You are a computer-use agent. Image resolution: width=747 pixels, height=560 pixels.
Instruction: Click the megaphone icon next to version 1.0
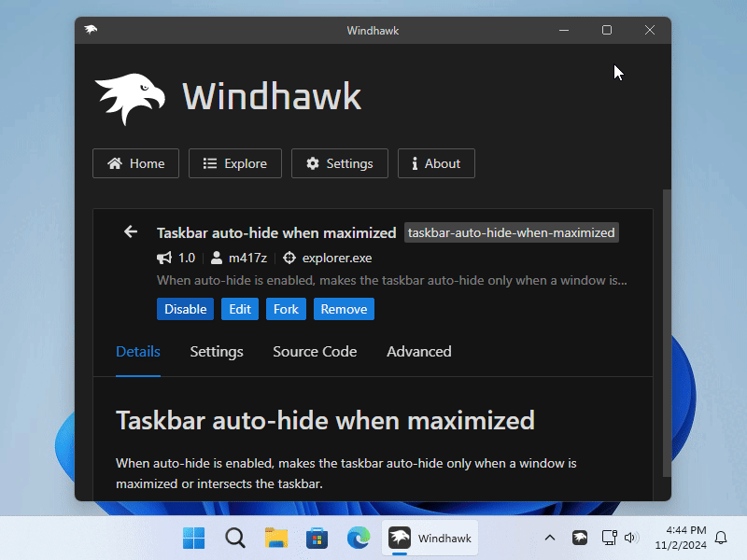[164, 258]
